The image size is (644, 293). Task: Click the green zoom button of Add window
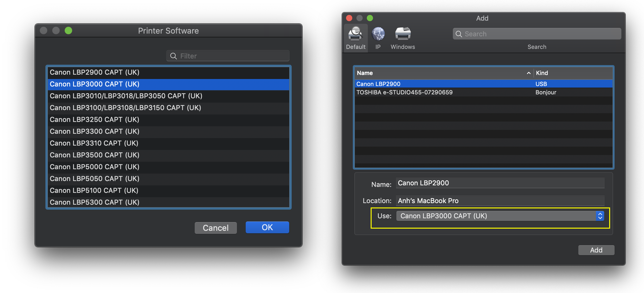click(370, 18)
